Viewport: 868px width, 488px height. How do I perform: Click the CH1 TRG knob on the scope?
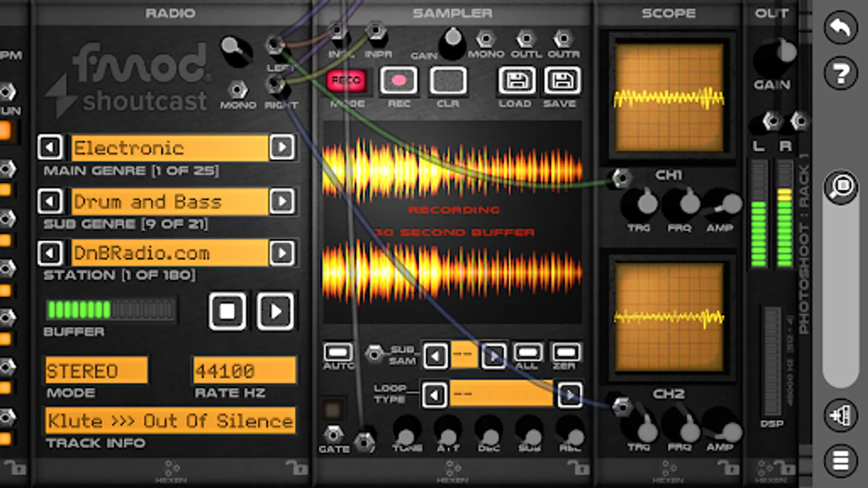640,204
